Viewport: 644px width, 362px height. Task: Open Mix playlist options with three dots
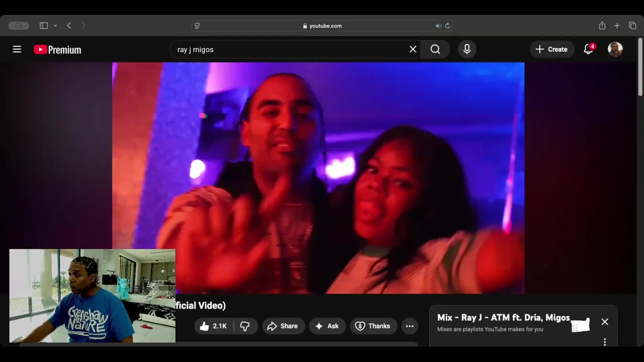[605, 342]
